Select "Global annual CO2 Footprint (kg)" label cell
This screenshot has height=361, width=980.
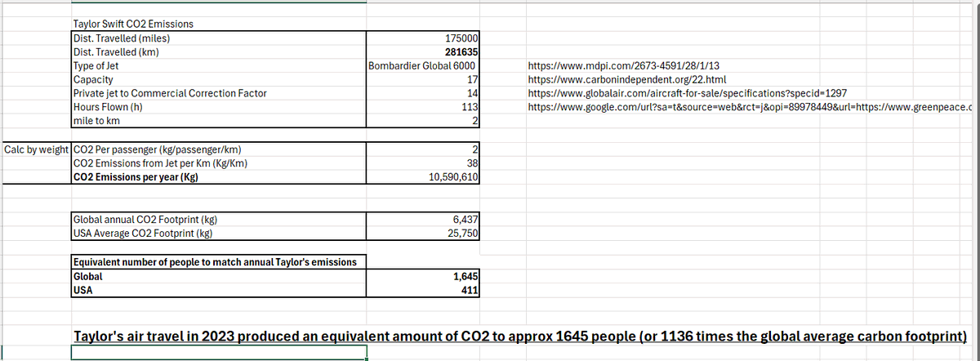[219, 218]
